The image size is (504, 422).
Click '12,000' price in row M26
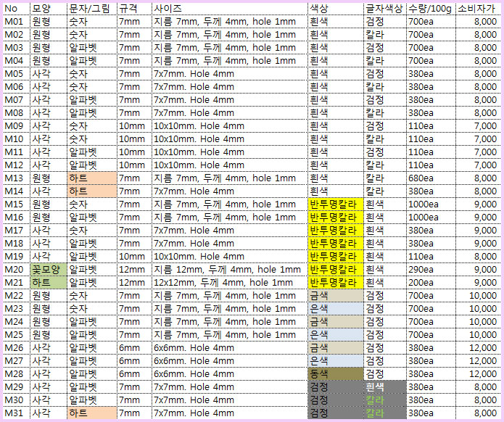click(478, 348)
